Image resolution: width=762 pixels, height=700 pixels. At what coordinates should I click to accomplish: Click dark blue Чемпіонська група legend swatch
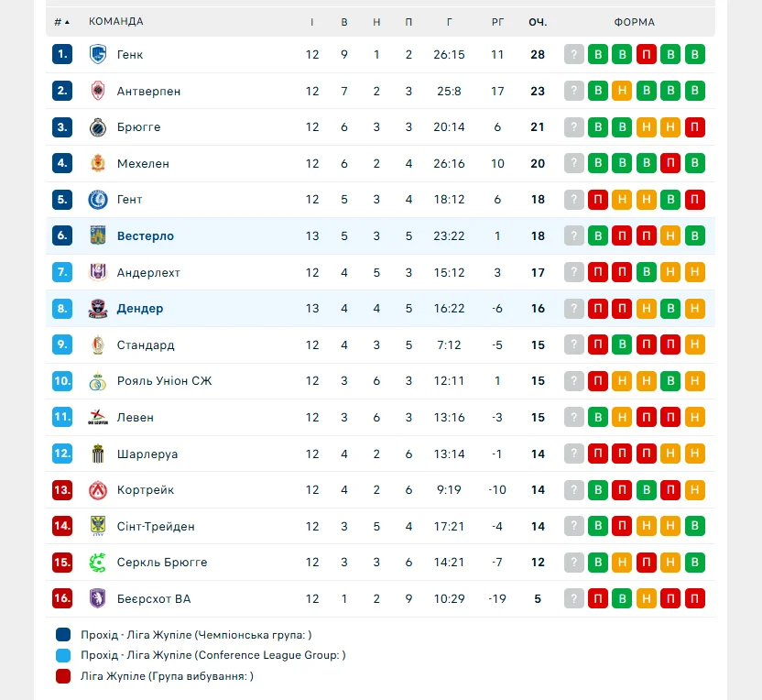[x=63, y=635]
